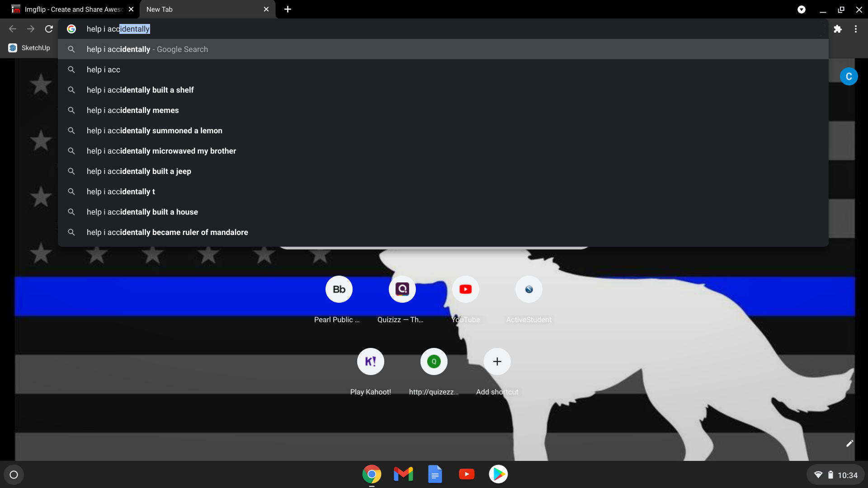This screenshot has height=488, width=868.
Task: Choose 'help i accidentally - Google Search' suggestion
Action: (x=443, y=49)
